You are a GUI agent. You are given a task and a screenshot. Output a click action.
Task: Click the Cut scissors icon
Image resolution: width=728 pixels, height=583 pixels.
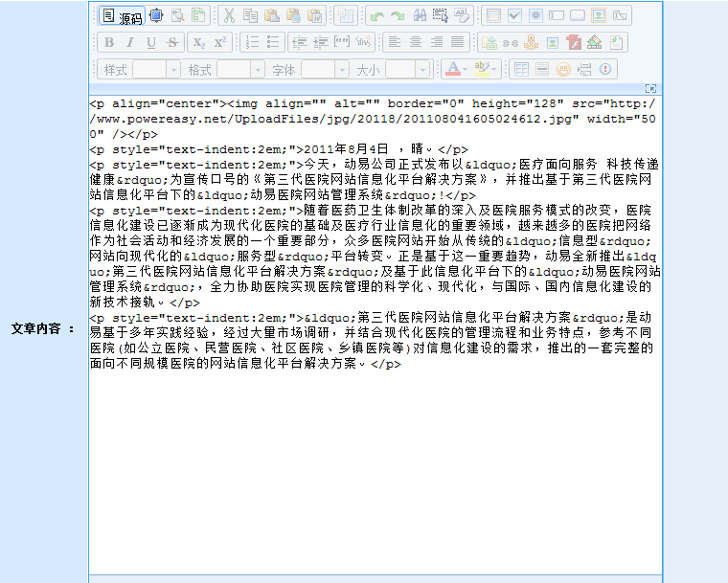(x=229, y=16)
